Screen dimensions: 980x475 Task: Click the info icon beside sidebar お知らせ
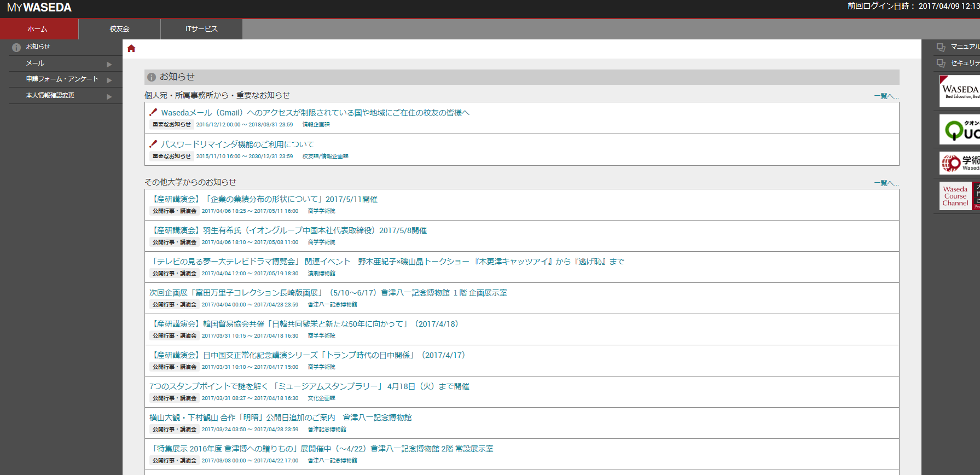tap(16, 48)
